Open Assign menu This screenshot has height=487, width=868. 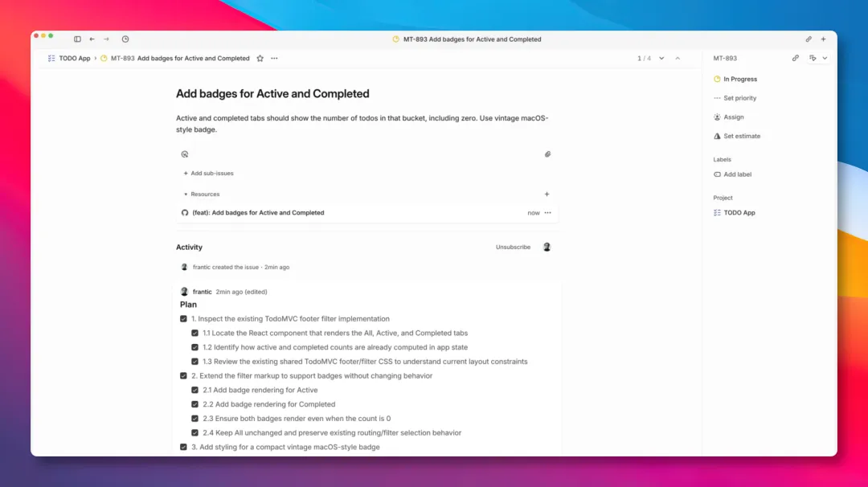[728, 117]
